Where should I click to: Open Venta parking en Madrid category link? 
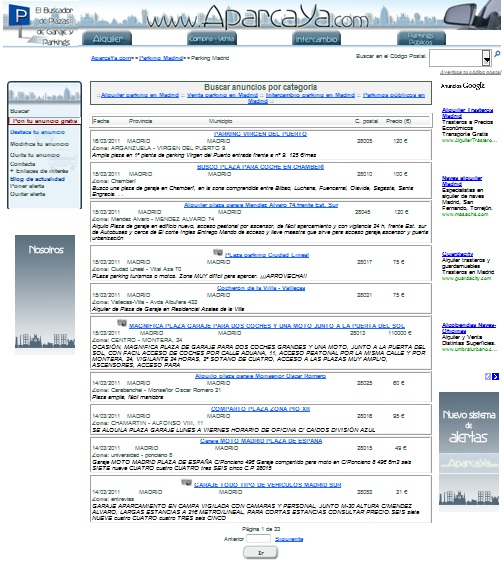pos(222,95)
